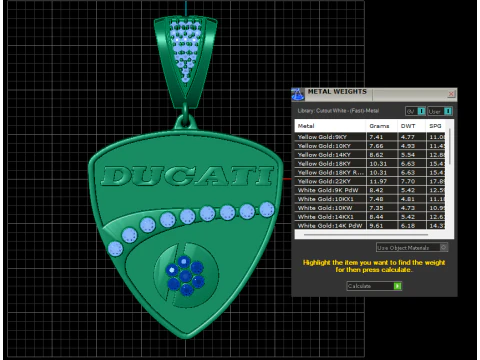Select the White Gold:9K PdW row

[x=370, y=190]
